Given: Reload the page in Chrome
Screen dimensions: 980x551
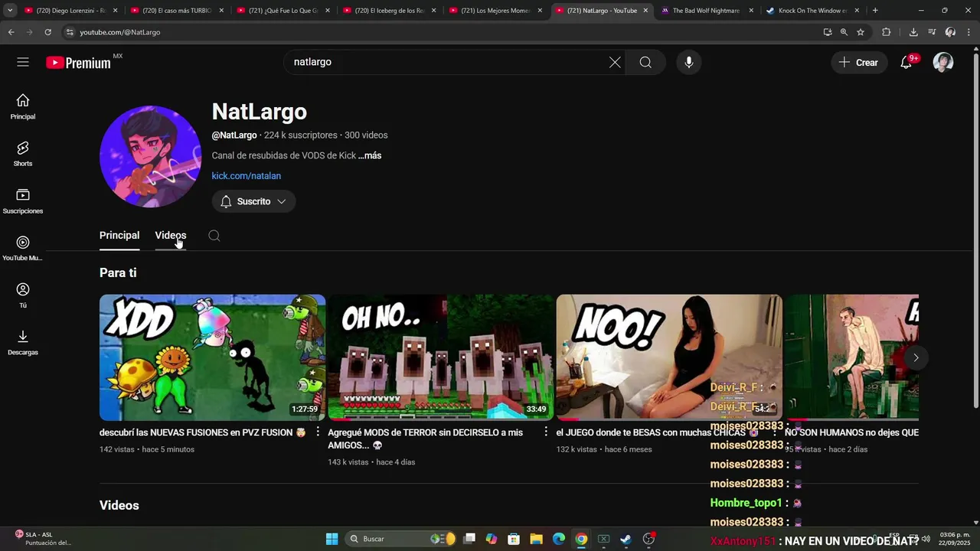Looking at the screenshot, I should tap(47, 32).
